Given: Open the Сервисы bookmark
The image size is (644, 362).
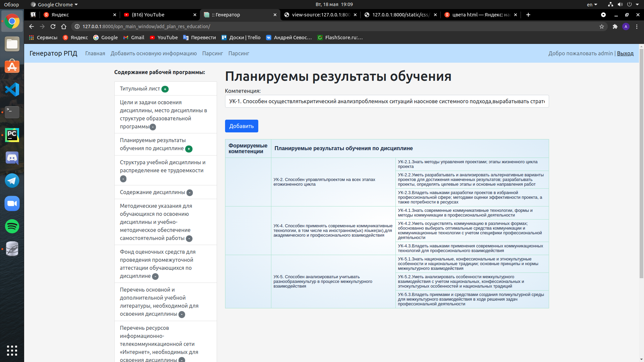Looking at the screenshot, I should [43, 38].
